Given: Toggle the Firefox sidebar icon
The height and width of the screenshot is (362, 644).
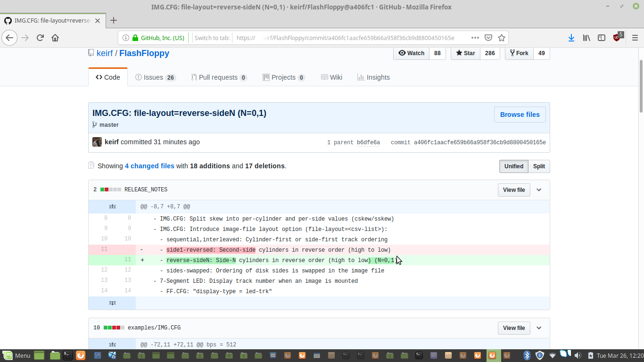Looking at the screenshot, I should coord(602,38).
